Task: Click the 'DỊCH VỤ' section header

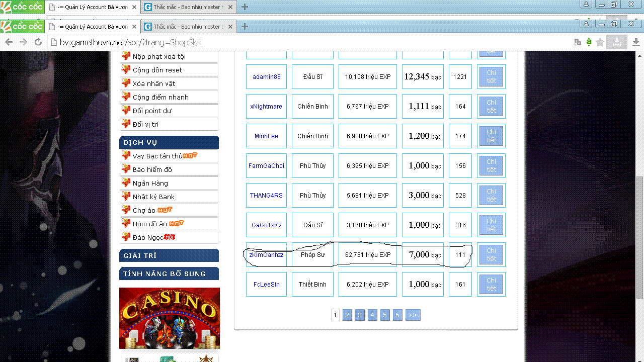Action: (169, 142)
